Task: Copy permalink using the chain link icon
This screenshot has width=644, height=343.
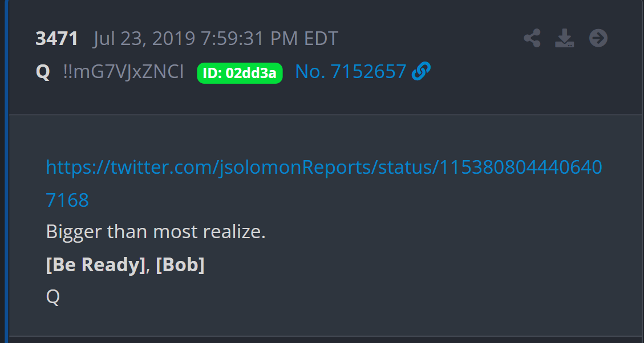Action: point(421,71)
